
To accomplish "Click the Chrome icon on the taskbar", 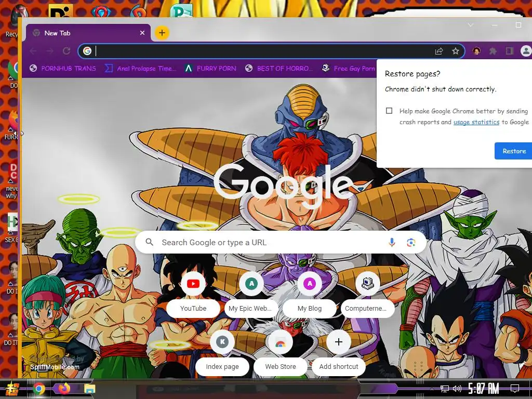I will (x=39, y=389).
